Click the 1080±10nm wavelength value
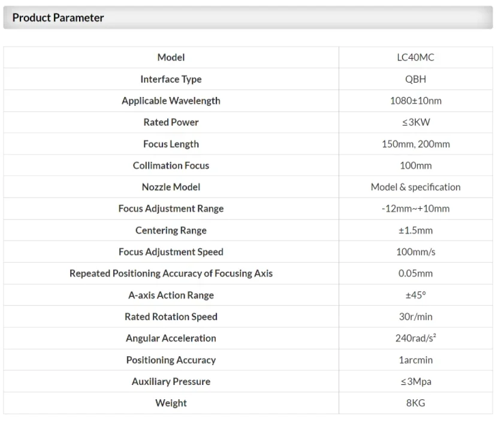Screen dimensions: 504x422 415,101
